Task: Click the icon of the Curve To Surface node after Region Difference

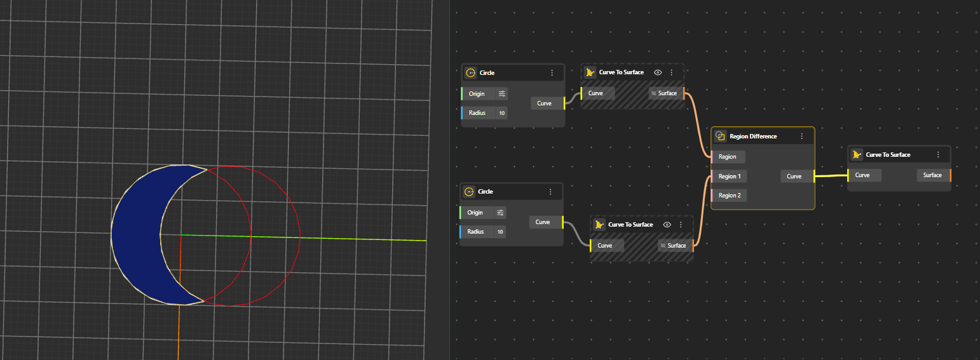Action: click(857, 155)
